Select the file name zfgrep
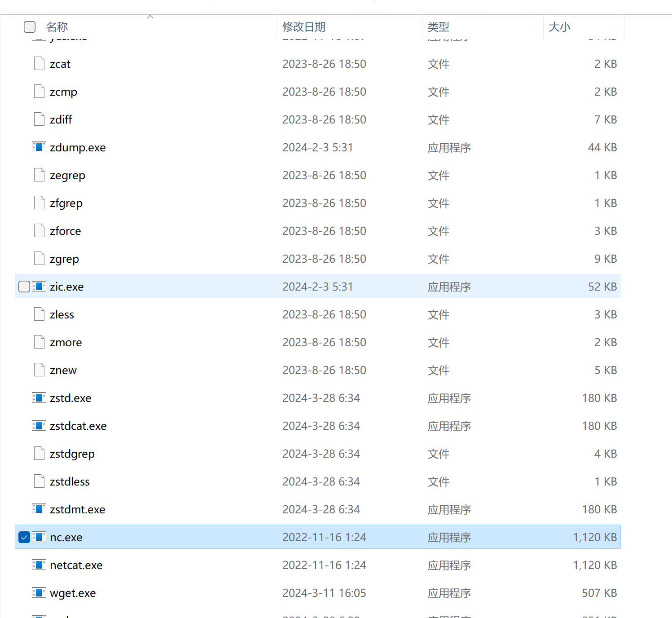 pyautogui.click(x=66, y=203)
